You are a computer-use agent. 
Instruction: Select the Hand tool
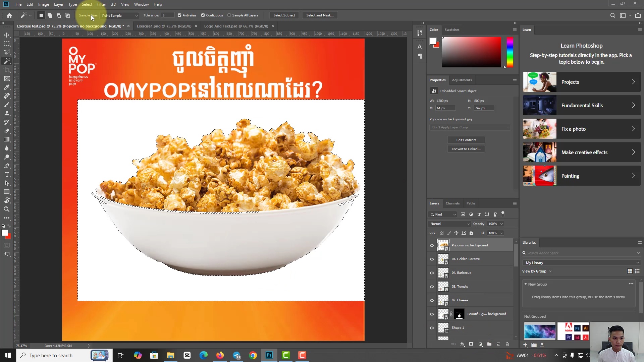click(x=7, y=200)
